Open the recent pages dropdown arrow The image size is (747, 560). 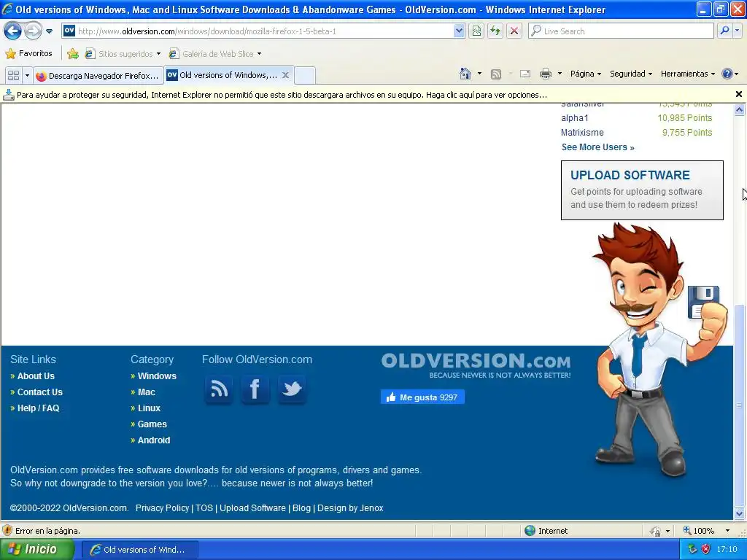pyautogui.click(x=49, y=31)
